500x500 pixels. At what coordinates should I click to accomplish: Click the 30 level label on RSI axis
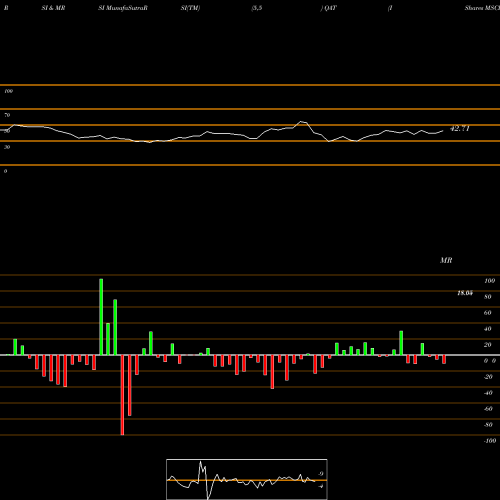[7, 147]
